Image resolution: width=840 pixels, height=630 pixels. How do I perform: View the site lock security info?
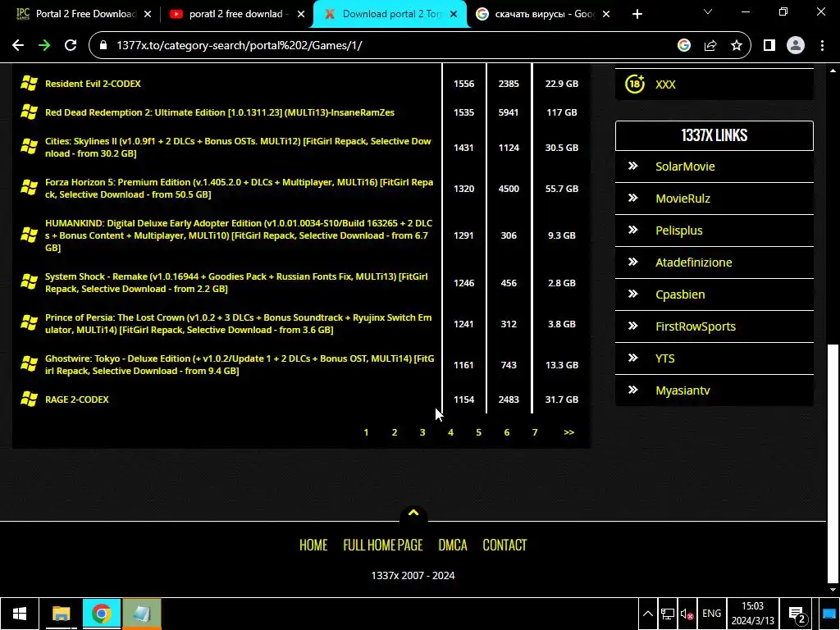coord(103,46)
